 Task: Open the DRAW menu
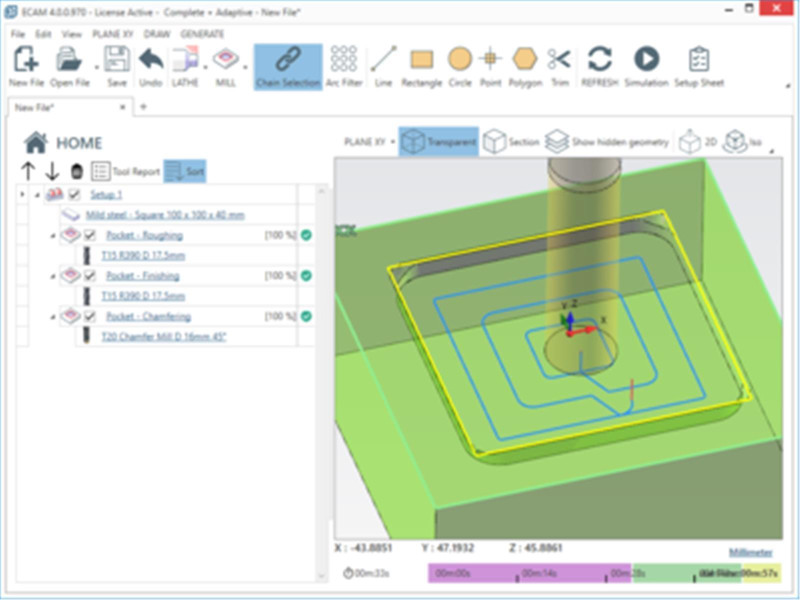[157, 34]
